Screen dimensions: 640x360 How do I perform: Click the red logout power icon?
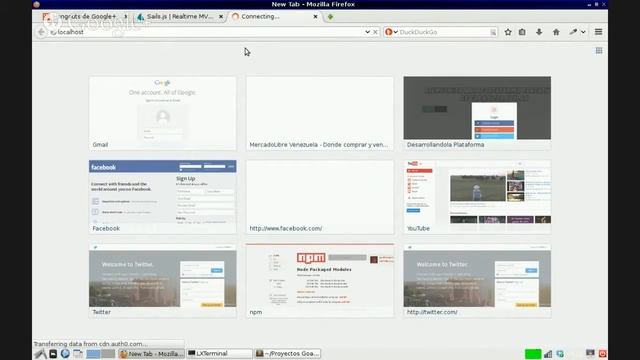pyautogui.click(x=602, y=353)
